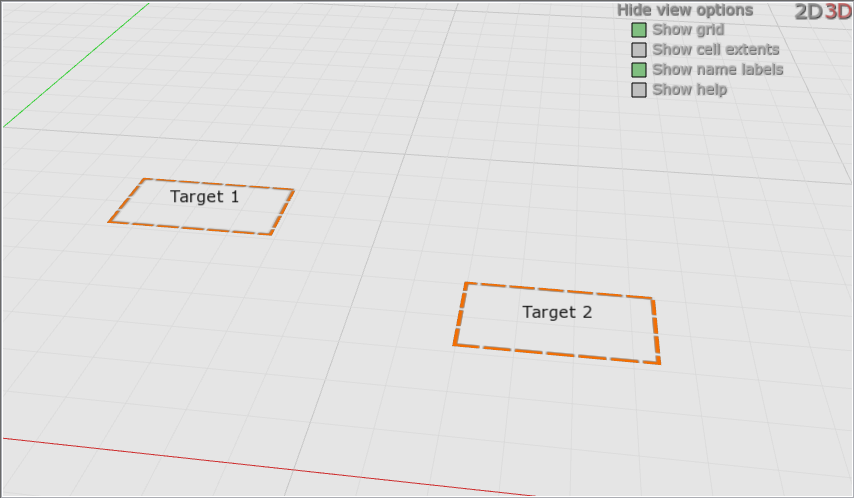Collapse the Hide view options link

685,10
